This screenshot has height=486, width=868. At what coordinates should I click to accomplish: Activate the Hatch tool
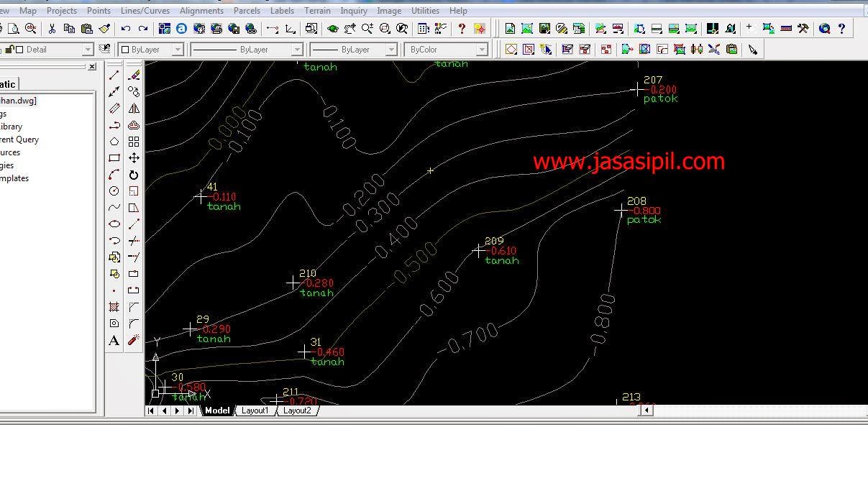pyautogui.click(x=114, y=307)
